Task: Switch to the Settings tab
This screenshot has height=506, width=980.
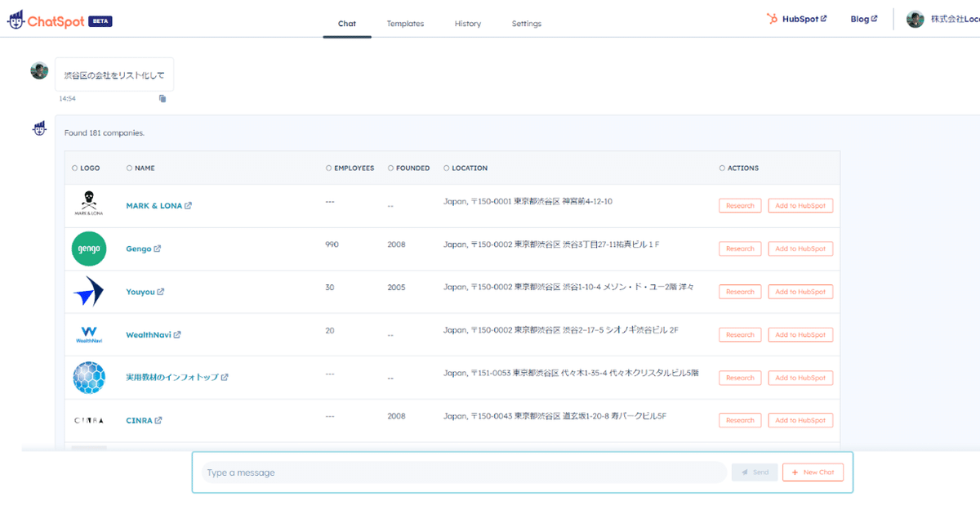Action: coord(527,24)
